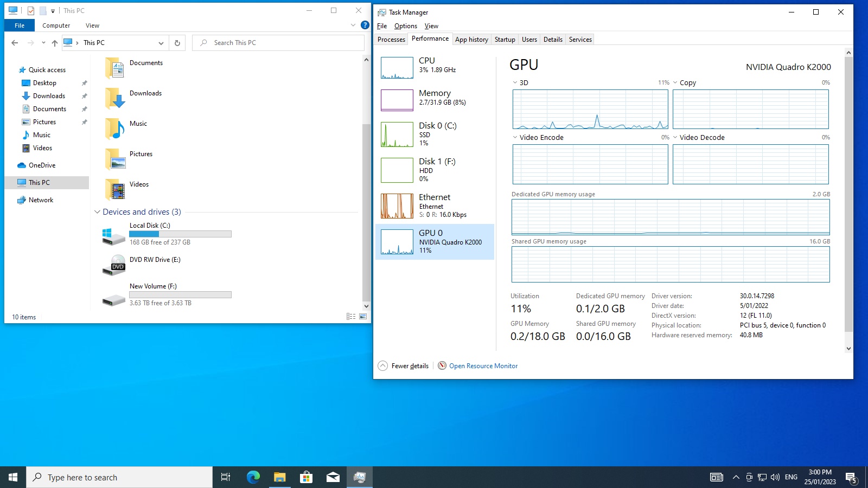Open Task View on the taskbar
The width and height of the screenshot is (868, 488).
pyautogui.click(x=226, y=477)
